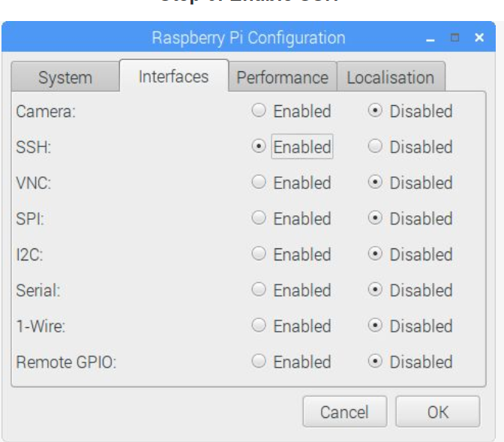Screen dimensions: 504x442
Task: Cancel the configuration dialog
Action: (344, 412)
